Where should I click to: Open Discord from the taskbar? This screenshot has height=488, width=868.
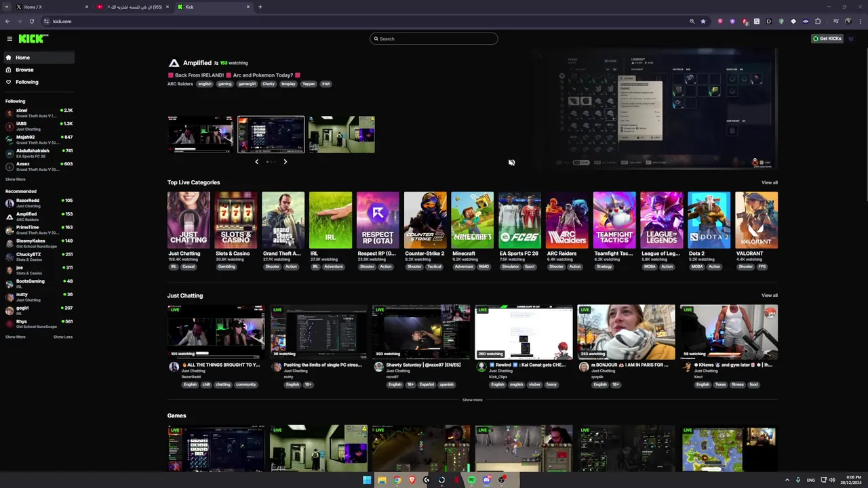[486, 480]
